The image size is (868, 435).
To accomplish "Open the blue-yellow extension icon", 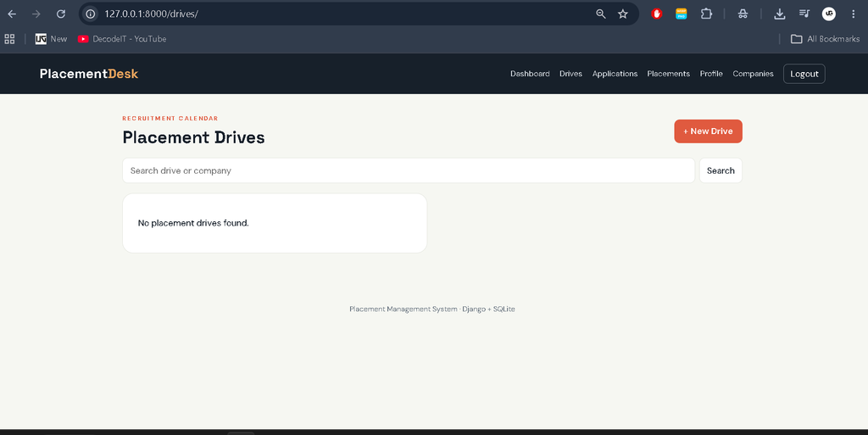I will click(x=682, y=14).
